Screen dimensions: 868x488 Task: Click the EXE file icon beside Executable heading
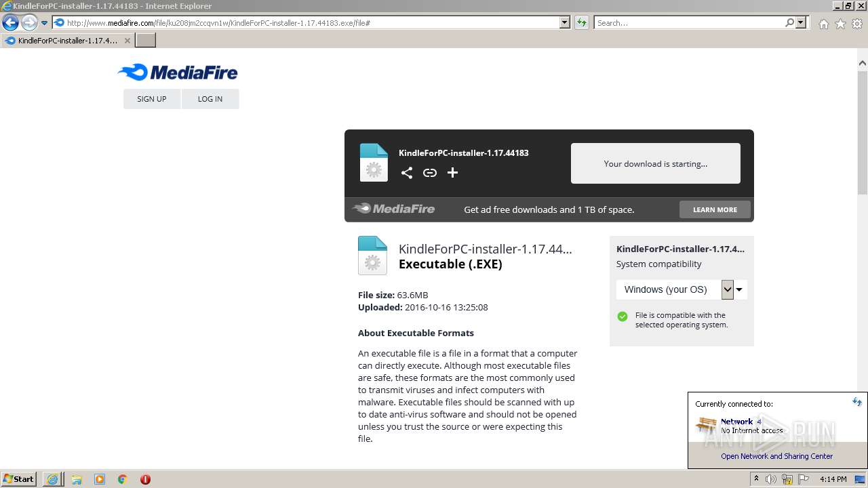[372, 256]
